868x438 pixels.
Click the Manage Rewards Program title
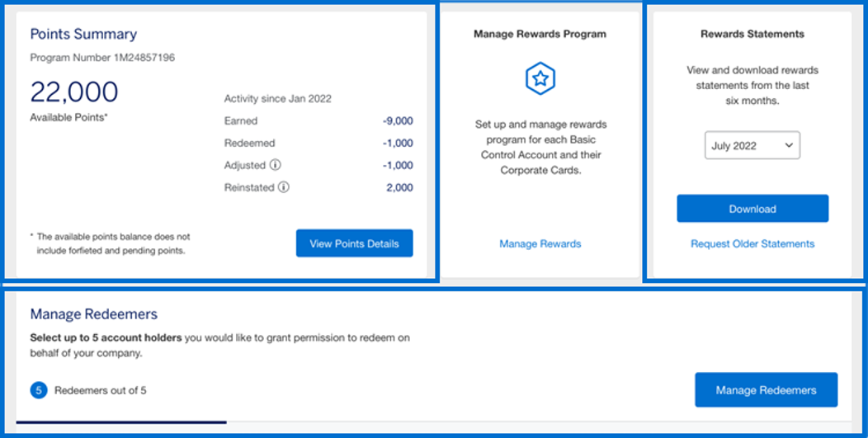click(540, 34)
